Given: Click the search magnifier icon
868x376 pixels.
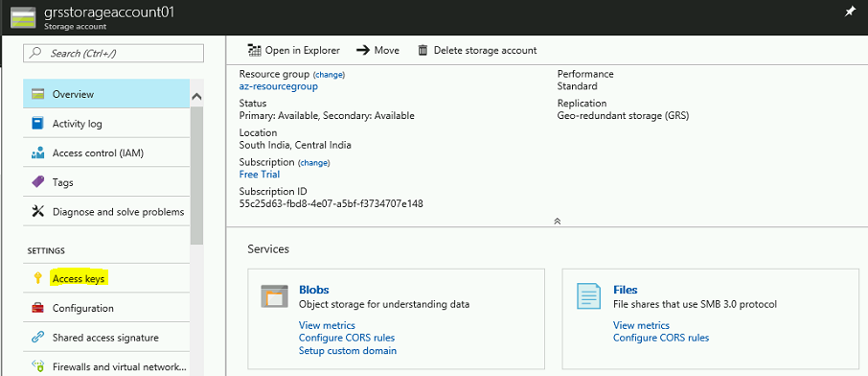Looking at the screenshot, I should [x=36, y=54].
